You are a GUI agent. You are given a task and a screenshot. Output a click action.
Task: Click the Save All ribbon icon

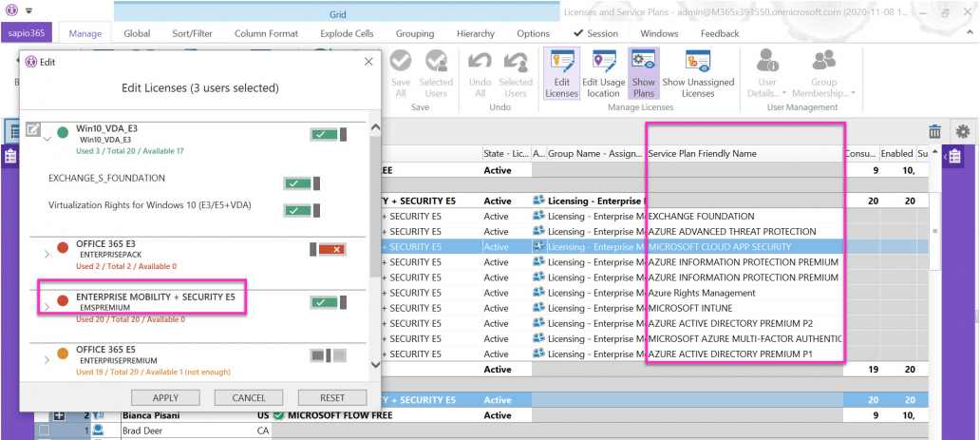tap(401, 62)
